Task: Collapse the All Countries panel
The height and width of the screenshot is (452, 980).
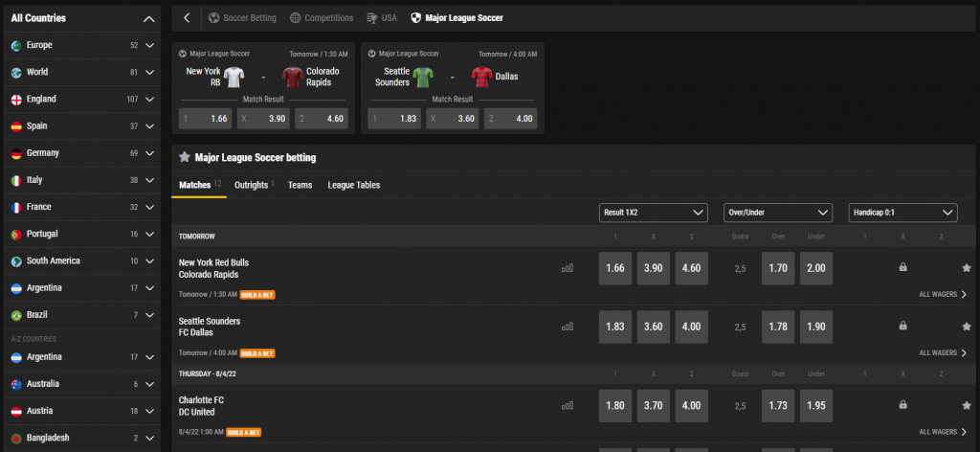Action: [x=148, y=19]
